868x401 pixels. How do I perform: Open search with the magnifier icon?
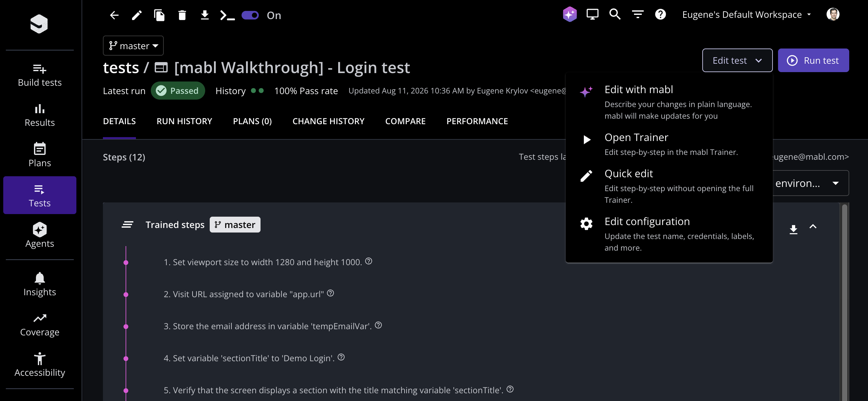(615, 14)
